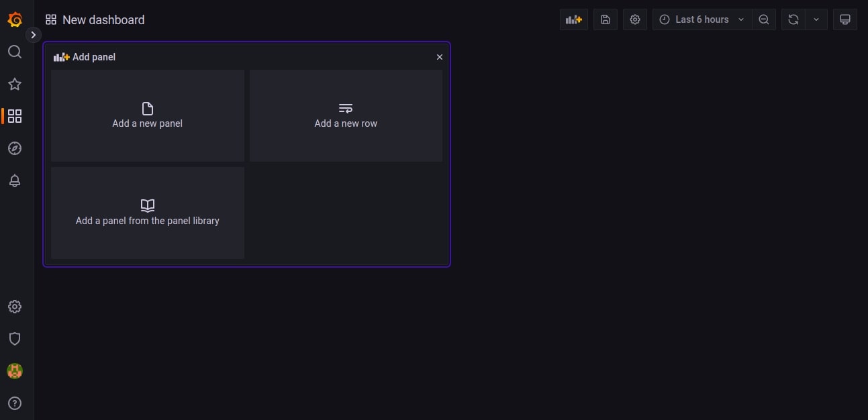Refresh the dashboard
The width and height of the screenshot is (868, 420).
[x=793, y=19]
